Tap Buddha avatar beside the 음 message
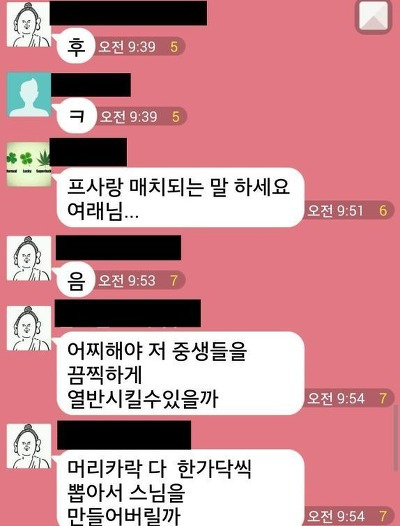This screenshot has width=400, height=526. click(x=29, y=258)
